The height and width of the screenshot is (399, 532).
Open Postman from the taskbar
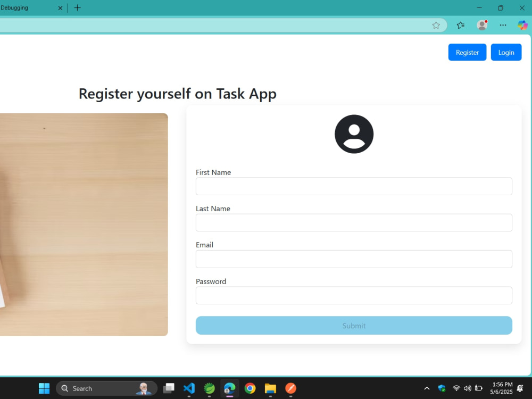[x=291, y=388]
